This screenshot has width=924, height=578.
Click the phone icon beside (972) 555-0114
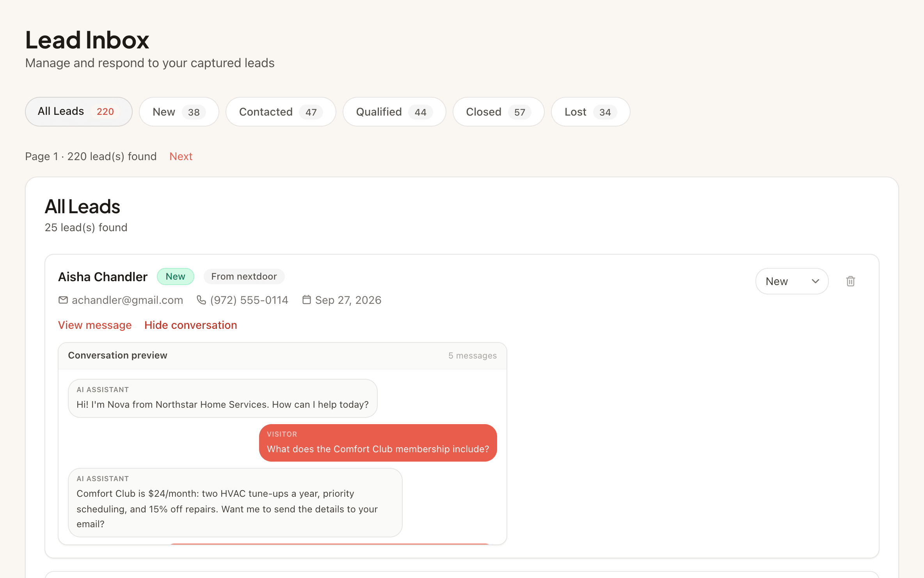point(201,300)
